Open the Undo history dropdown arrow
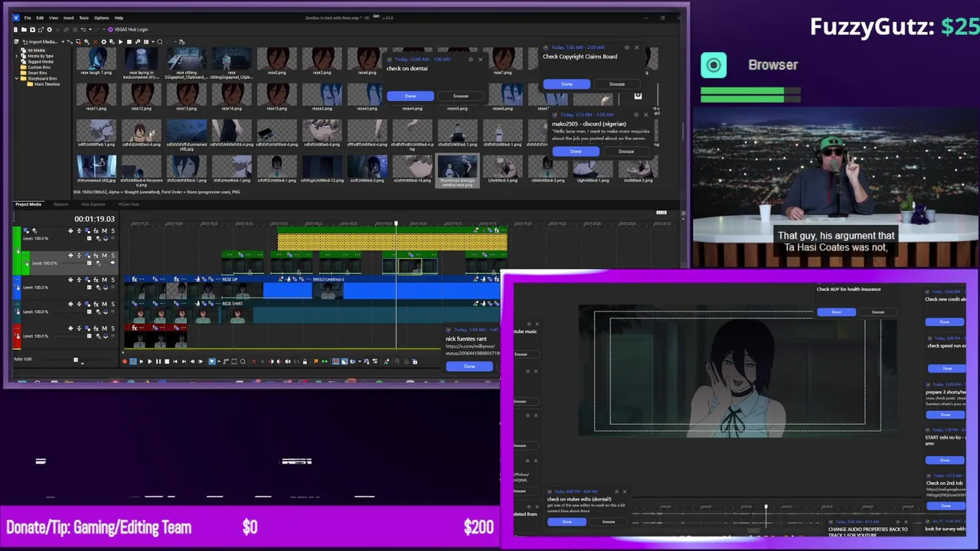 (x=90, y=30)
